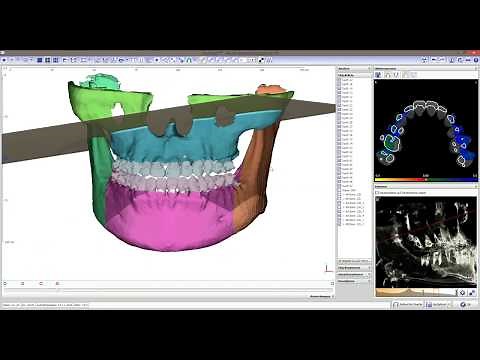
Task: Click the third icon above the arch view
Action: [396, 75]
